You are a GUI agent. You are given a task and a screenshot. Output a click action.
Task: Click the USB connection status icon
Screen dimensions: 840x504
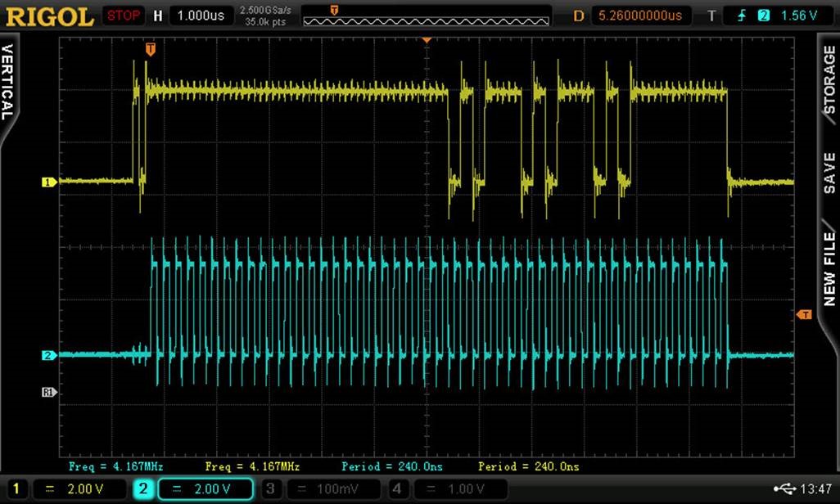784,488
